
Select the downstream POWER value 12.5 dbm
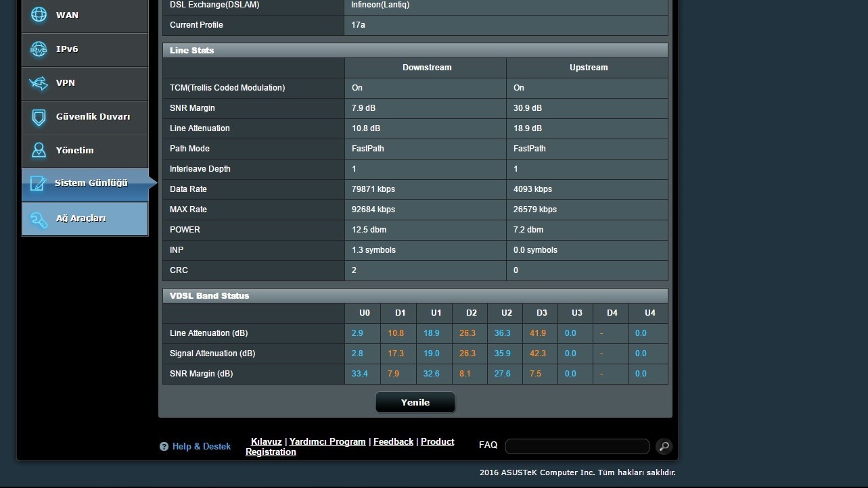(x=369, y=230)
